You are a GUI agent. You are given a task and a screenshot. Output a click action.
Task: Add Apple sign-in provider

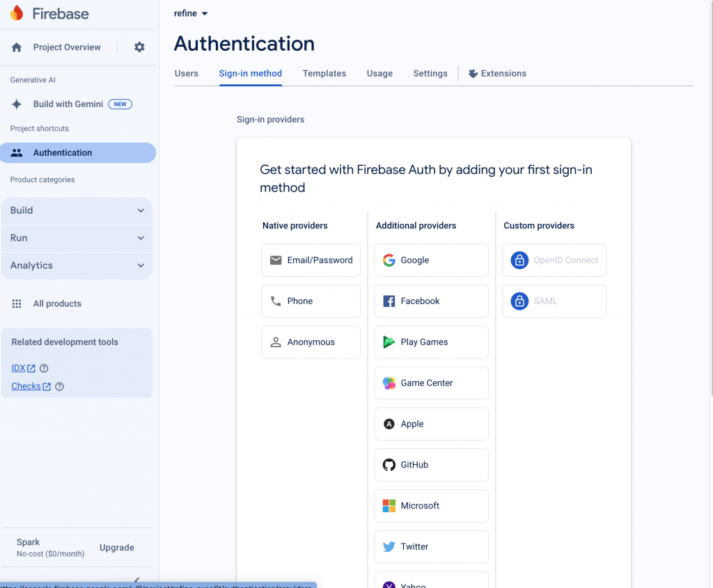pyautogui.click(x=432, y=424)
